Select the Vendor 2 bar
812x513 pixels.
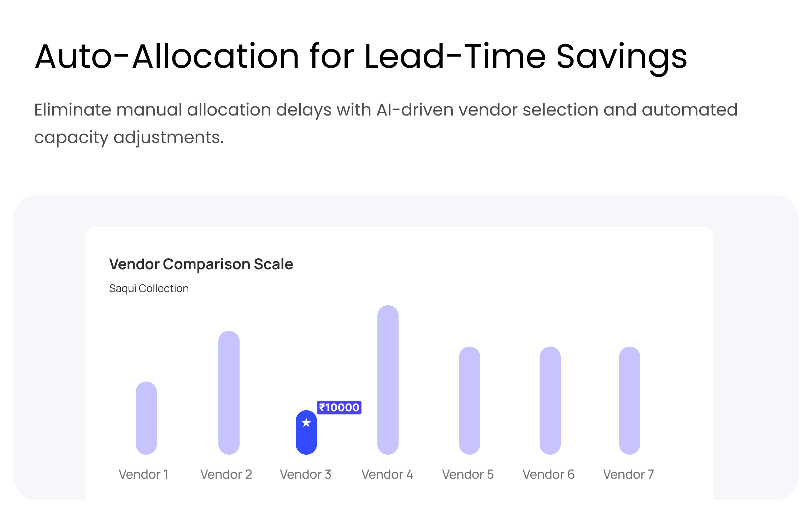click(x=229, y=393)
